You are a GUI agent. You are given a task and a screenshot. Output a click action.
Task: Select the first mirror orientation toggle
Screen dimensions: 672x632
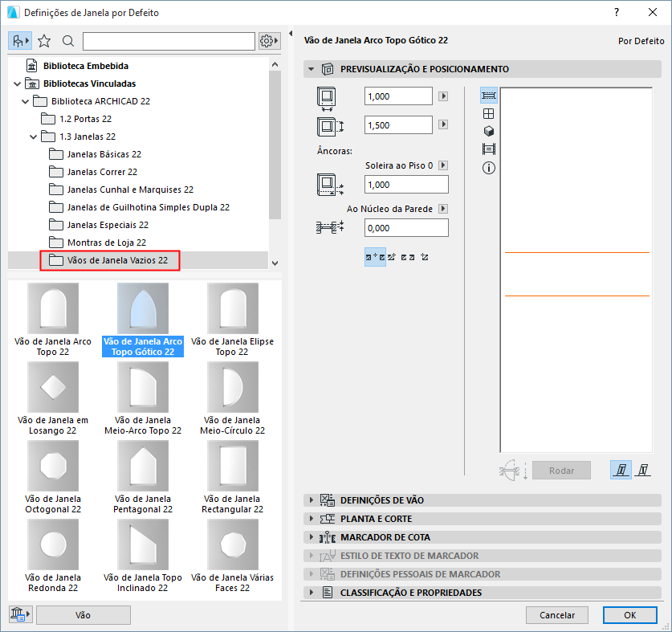coord(621,471)
